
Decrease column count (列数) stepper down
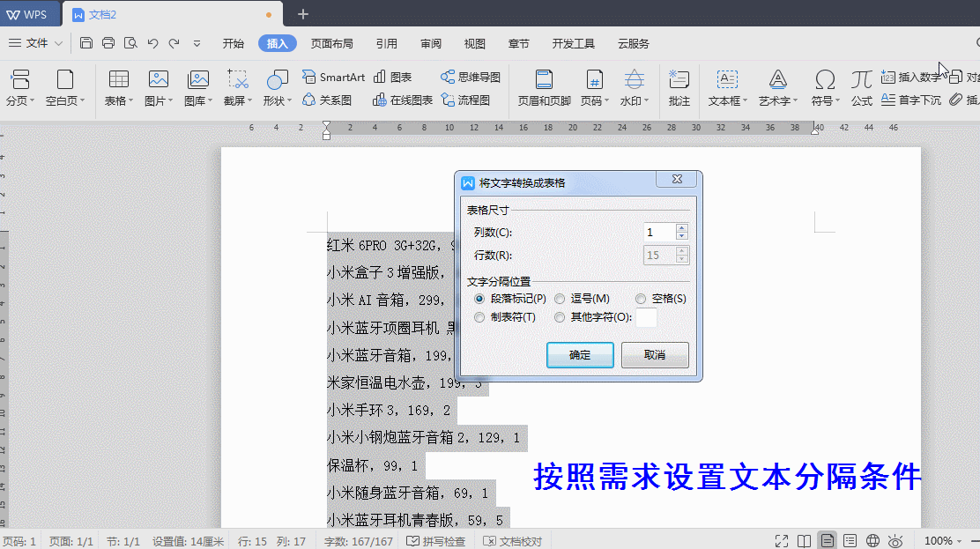pos(682,236)
